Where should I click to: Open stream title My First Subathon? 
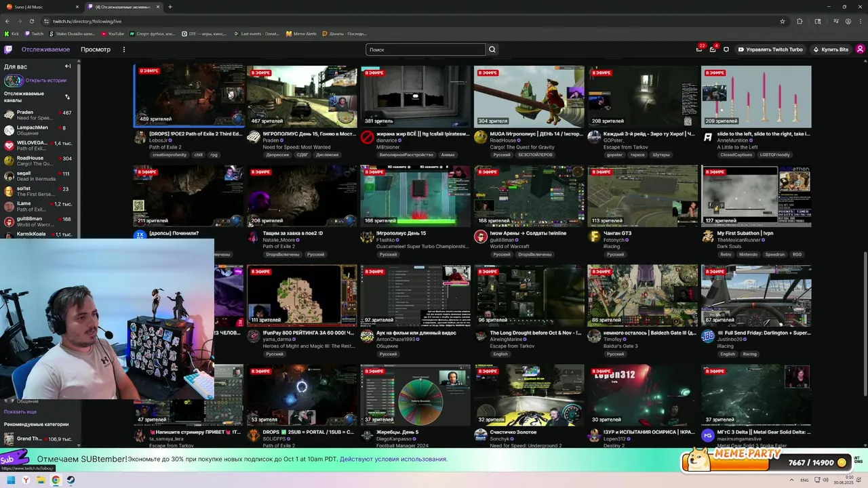[x=745, y=233]
